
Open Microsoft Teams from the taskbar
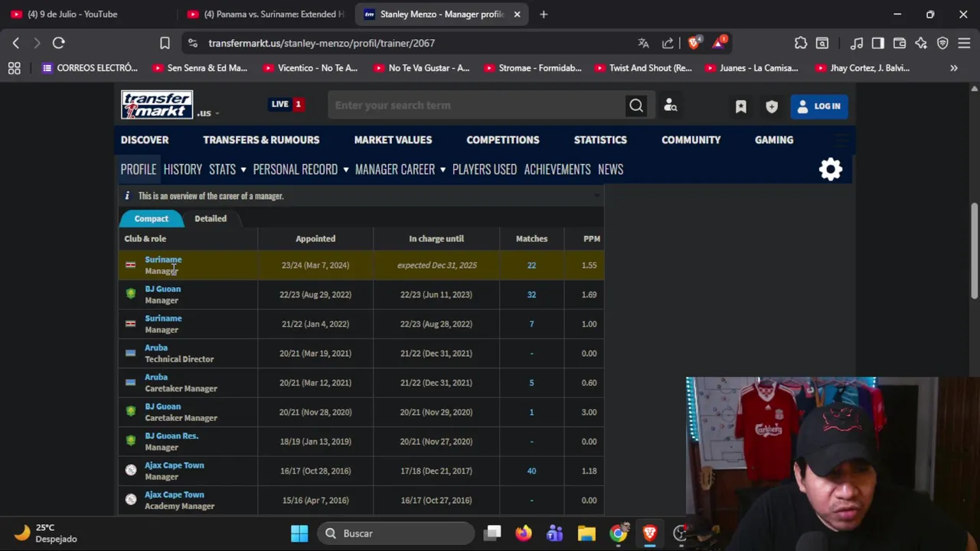pos(554,533)
